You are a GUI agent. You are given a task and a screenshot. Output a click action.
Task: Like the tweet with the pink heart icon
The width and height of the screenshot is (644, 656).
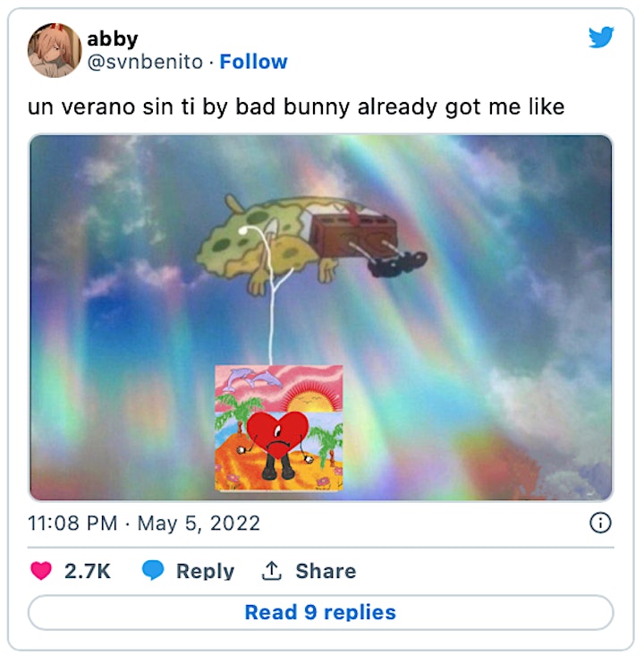[41, 571]
